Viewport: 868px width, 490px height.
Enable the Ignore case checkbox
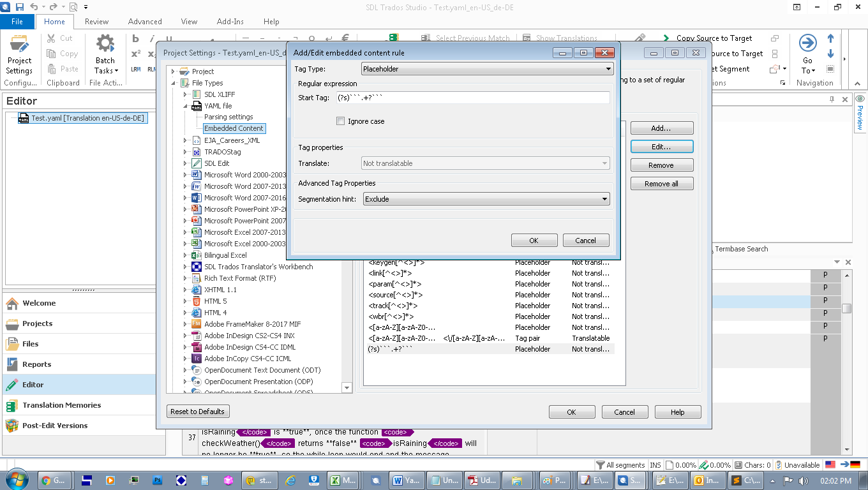tap(341, 121)
